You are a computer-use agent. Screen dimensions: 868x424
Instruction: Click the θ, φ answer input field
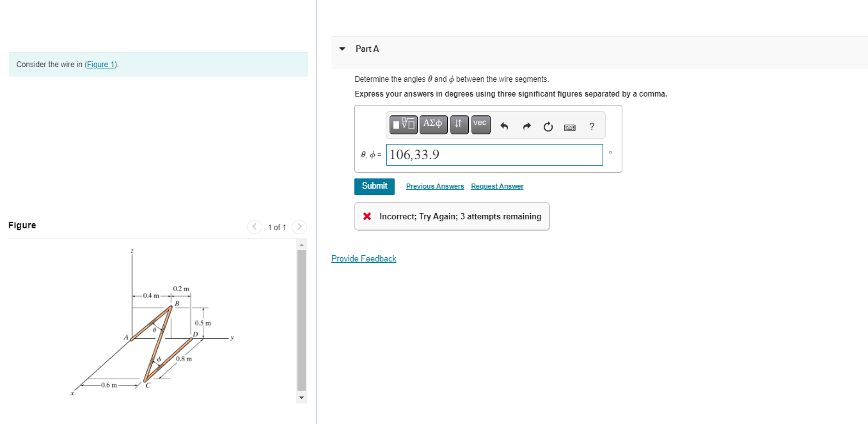tap(494, 155)
